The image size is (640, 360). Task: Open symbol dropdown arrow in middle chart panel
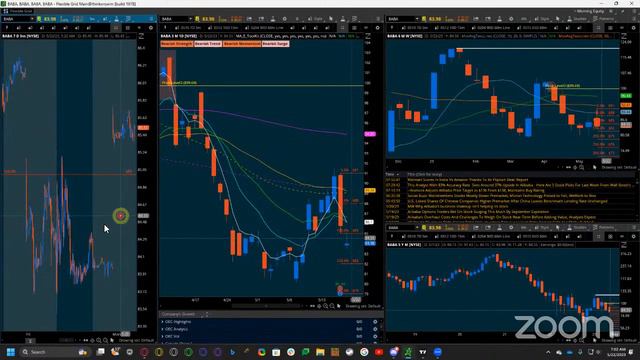tap(190, 19)
